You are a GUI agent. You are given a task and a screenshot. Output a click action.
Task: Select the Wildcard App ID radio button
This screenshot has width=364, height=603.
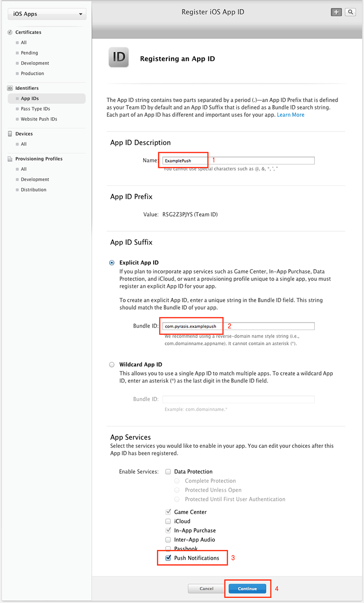[x=112, y=365]
